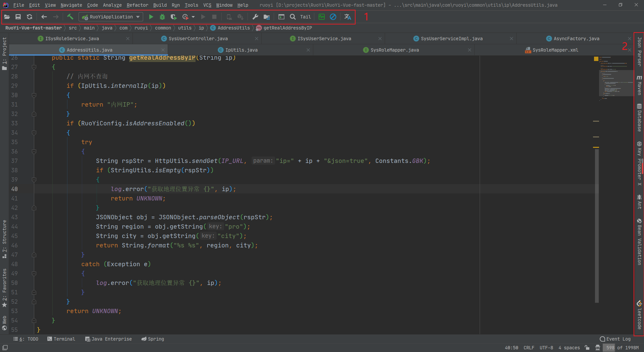644x352 pixels.
Task: Toggle the Bean Validation panel
Action: click(x=639, y=242)
